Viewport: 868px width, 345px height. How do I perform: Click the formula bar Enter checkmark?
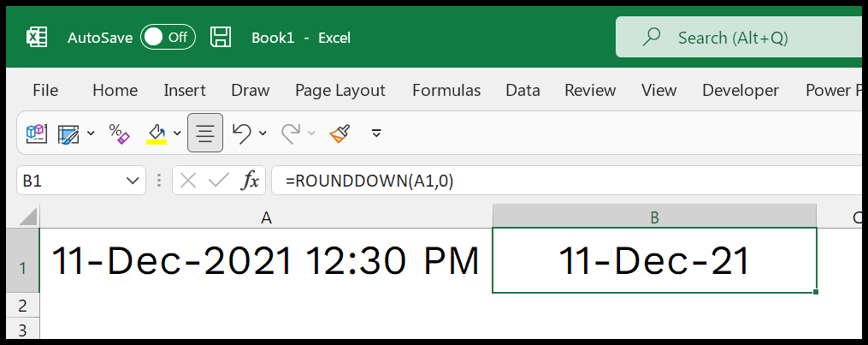pyautogui.click(x=219, y=181)
